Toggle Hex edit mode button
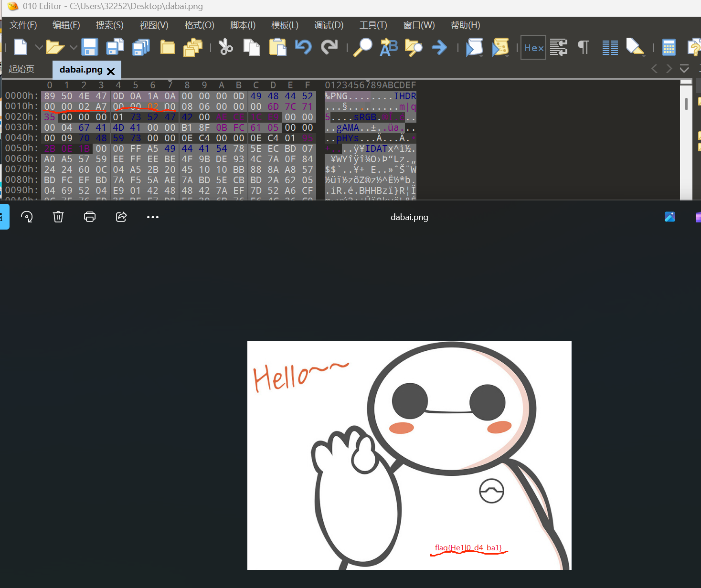This screenshot has width=701, height=588. coord(533,47)
